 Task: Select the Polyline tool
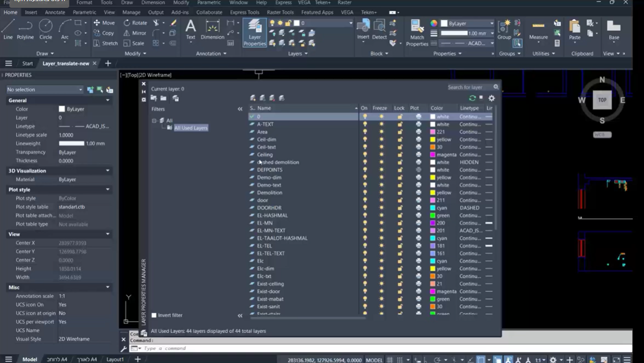point(25,30)
